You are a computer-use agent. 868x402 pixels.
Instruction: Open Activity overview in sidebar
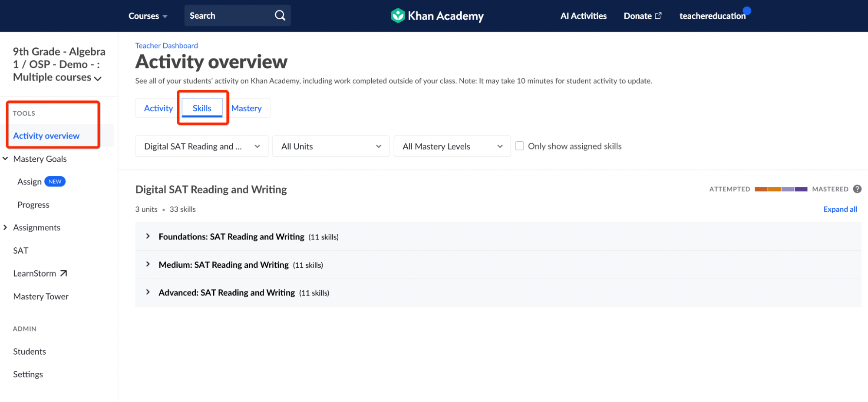tap(46, 136)
